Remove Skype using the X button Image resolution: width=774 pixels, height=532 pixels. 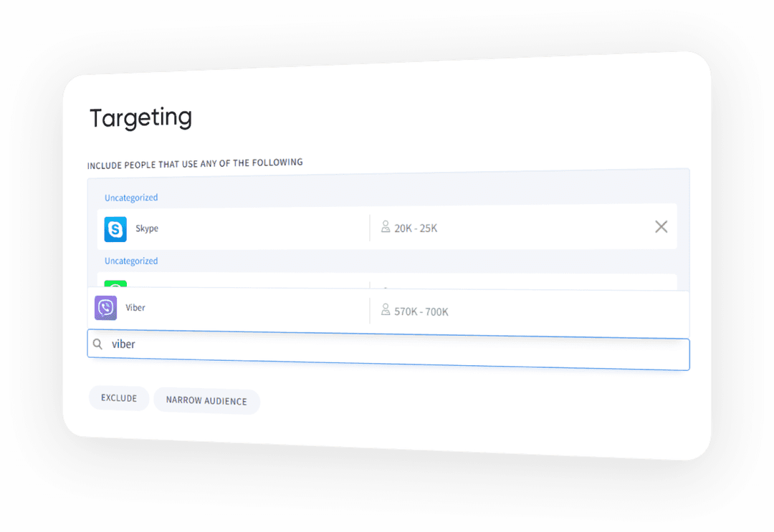pyautogui.click(x=661, y=227)
